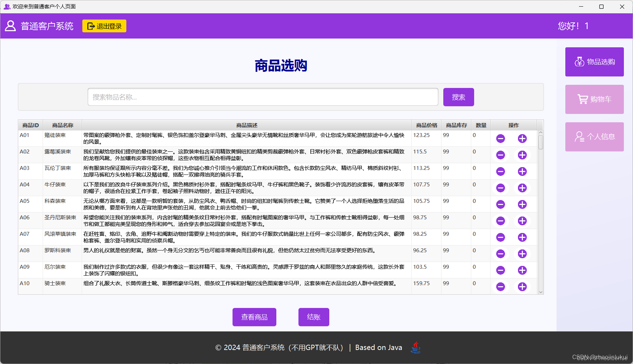Click the magnifier-bag icon in 物品选购 sidebar
Screen dimensions: 633x364
tap(578, 62)
